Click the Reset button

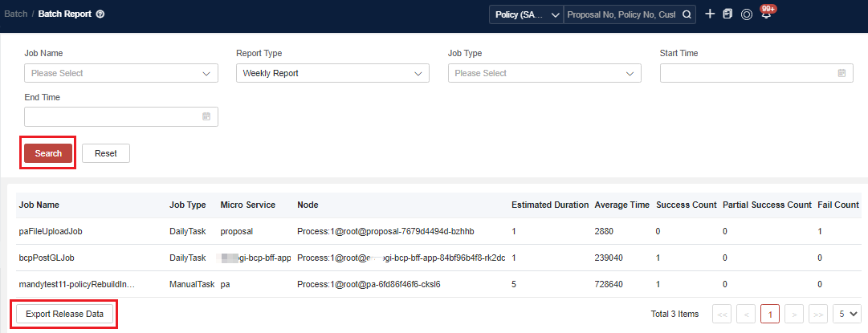tap(106, 153)
